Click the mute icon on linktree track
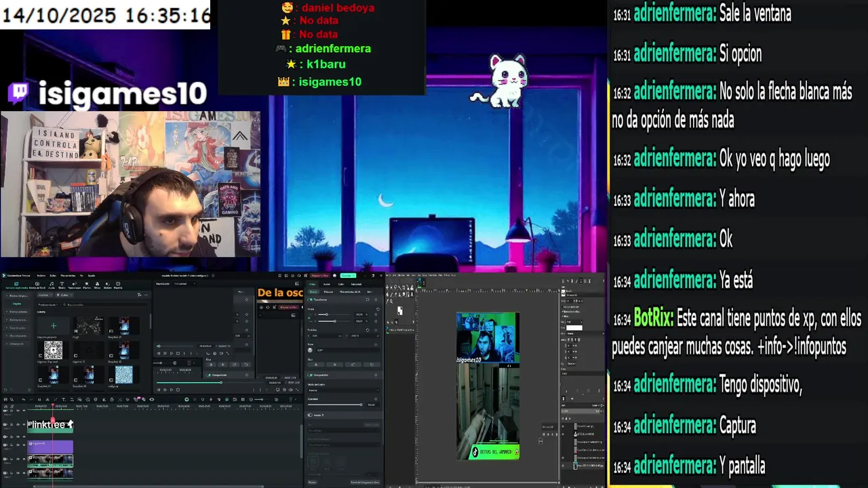Screen dimensions: 868x488 pyautogui.click(x=18, y=424)
